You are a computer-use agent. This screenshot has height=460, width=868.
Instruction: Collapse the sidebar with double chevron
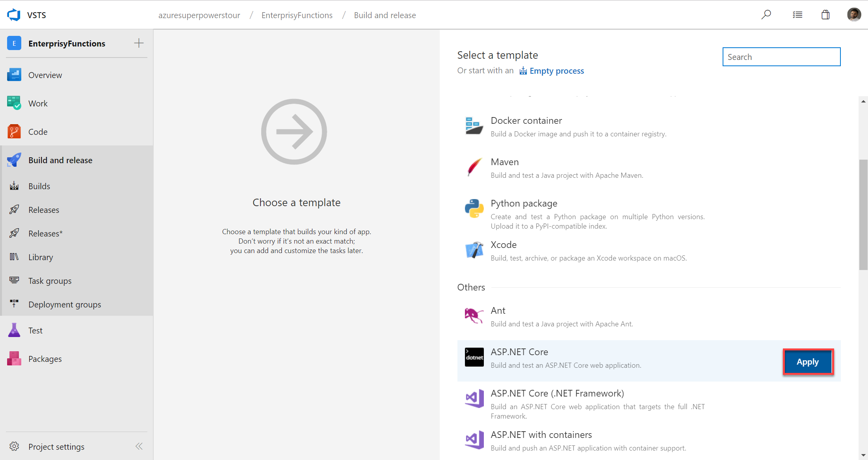[139, 446]
